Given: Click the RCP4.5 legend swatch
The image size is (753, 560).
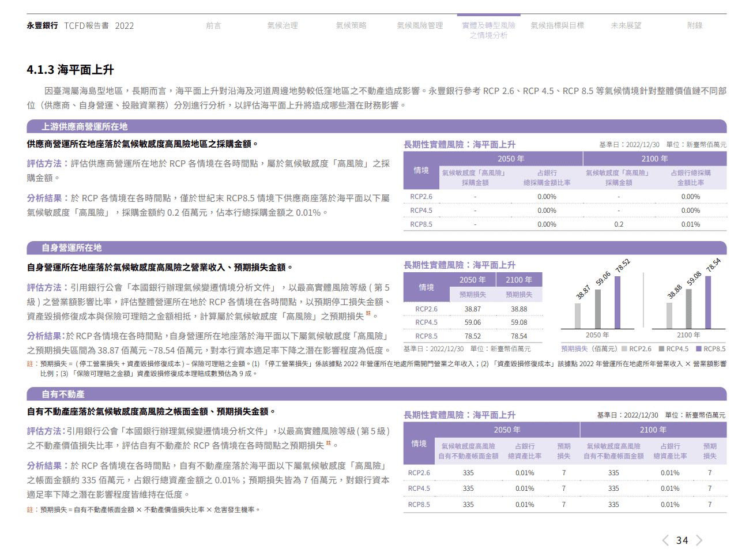Looking at the screenshot, I should click(661, 349).
